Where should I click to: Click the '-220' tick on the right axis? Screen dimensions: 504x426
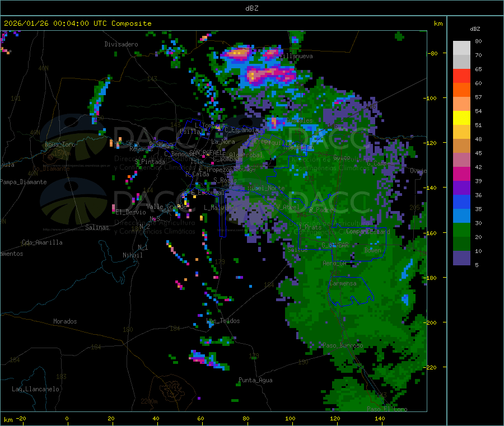[430, 367]
